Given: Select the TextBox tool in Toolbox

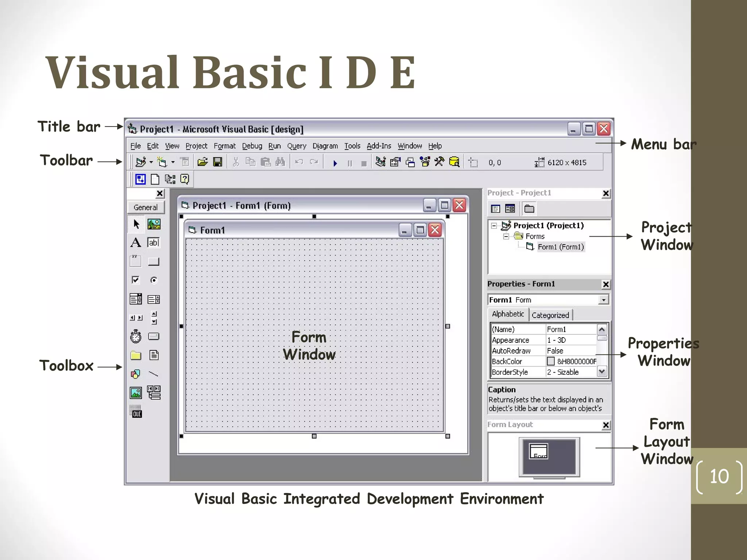Looking at the screenshot, I should pyautogui.click(x=154, y=242).
